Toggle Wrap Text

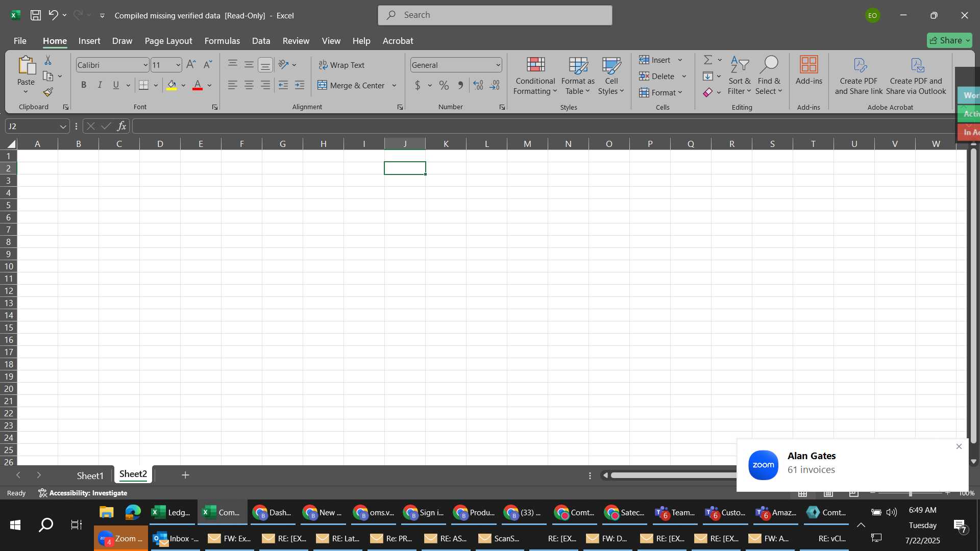(x=342, y=65)
